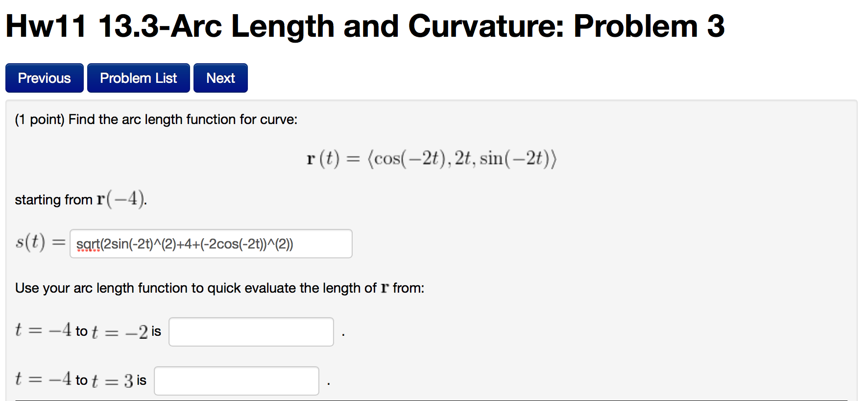This screenshot has width=868, height=401.
Task: Click the answer box for t = -4 to t = -2
Action: click(x=251, y=331)
